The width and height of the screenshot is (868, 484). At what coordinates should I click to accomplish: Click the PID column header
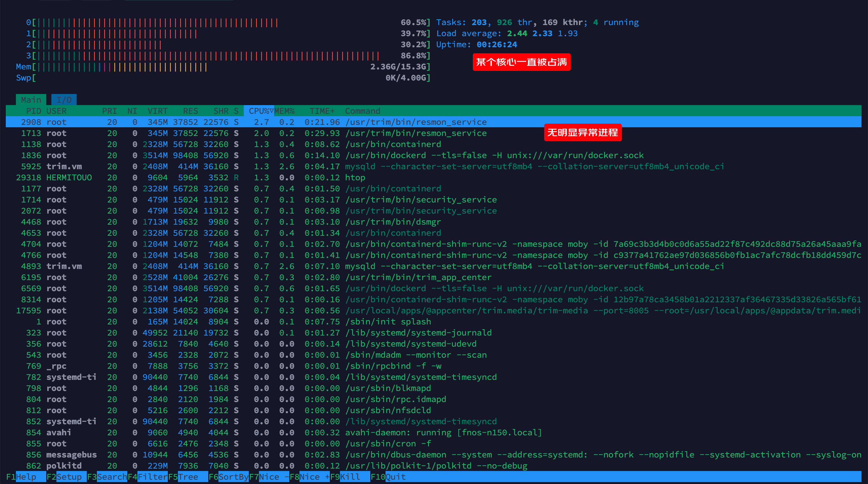click(x=33, y=111)
